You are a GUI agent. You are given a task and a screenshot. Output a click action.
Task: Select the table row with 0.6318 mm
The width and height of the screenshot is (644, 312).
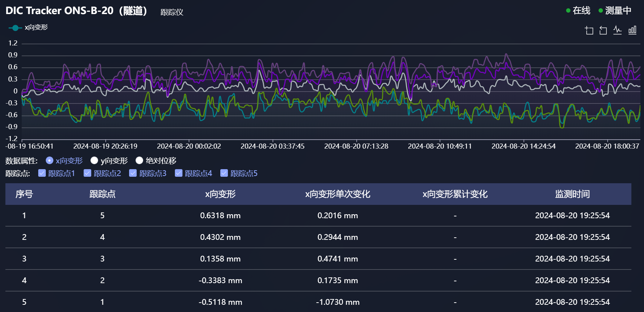click(318, 216)
